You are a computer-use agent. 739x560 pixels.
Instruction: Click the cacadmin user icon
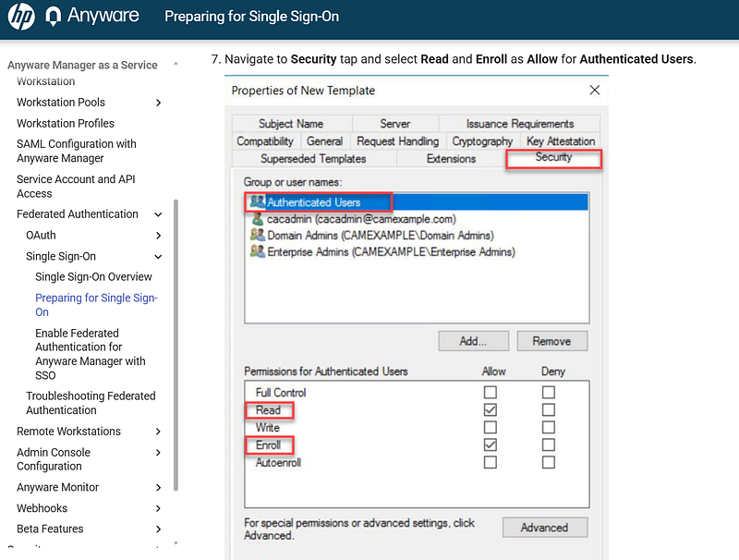pos(258,219)
